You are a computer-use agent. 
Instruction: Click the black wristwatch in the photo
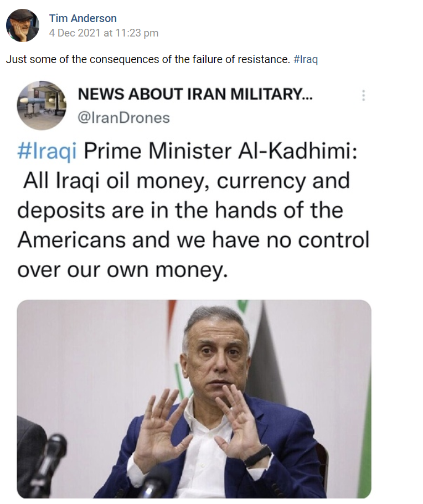pyautogui.click(x=259, y=456)
